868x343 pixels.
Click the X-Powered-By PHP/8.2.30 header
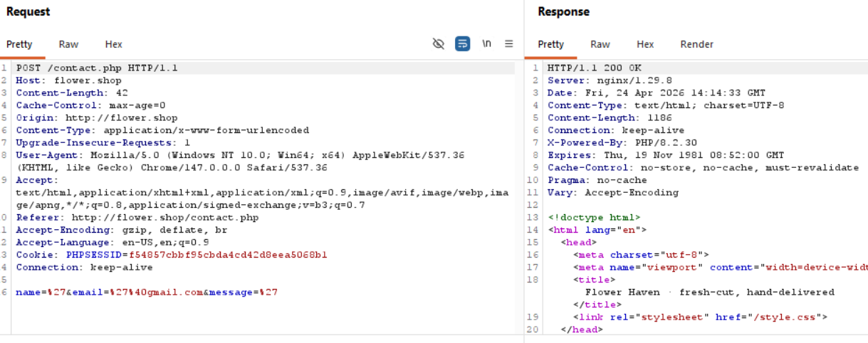[x=625, y=143]
